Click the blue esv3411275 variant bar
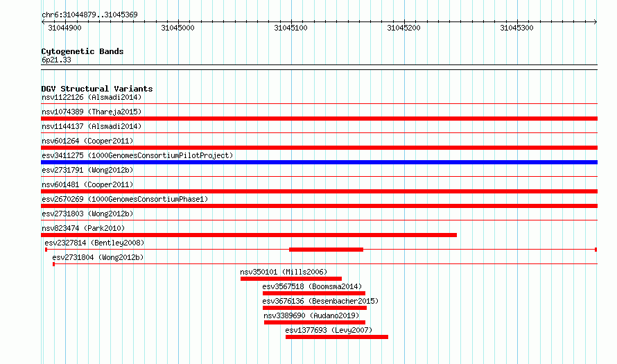617x364 pixels. tap(319, 162)
